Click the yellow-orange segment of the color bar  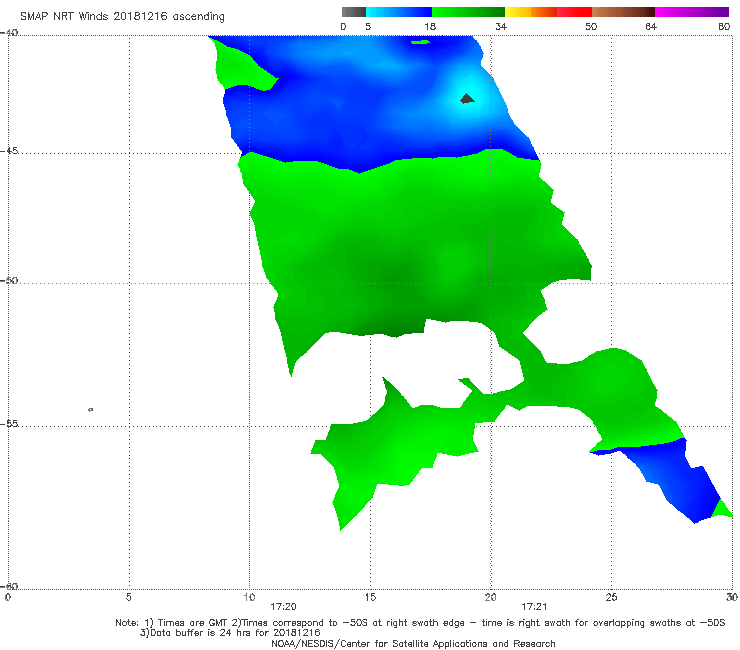click(531, 12)
